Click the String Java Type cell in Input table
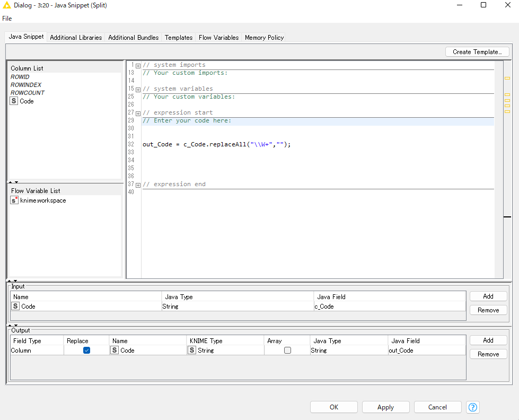Viewport: 519px width, 420px height. (x=237, y=307)
